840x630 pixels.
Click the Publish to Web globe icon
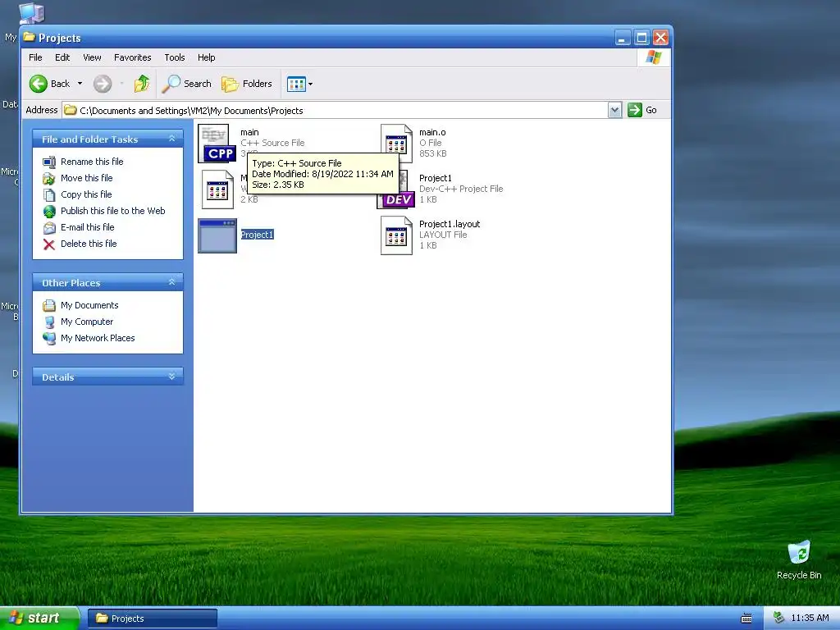(x=49, y=211)
